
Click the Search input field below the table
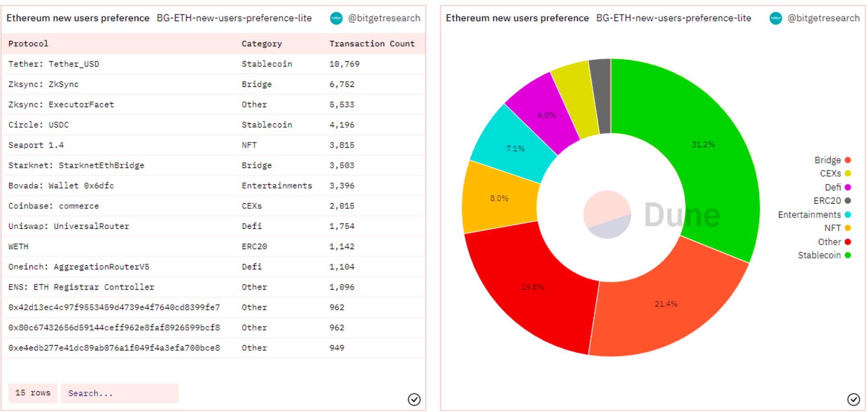[119, 393]
